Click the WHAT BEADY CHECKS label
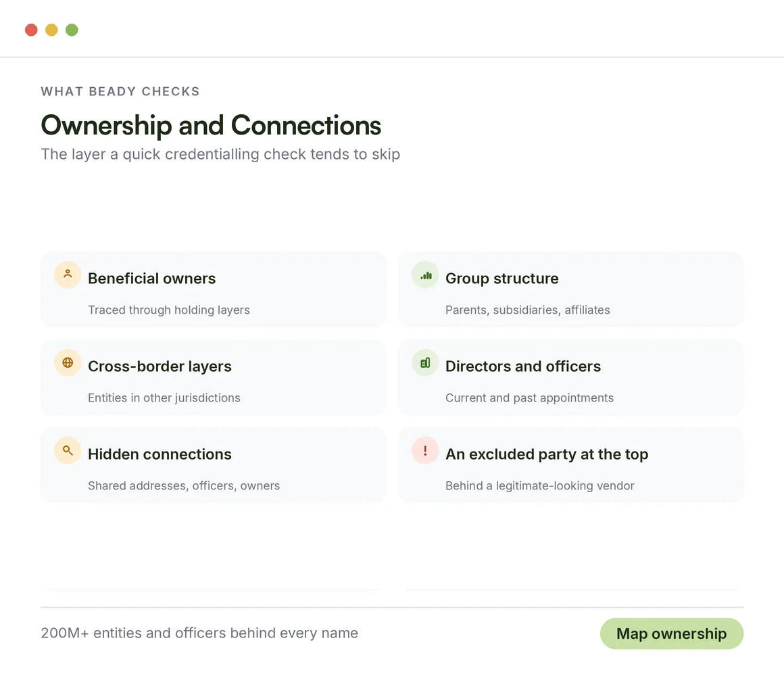The height and width of the screenshot is (676, 784). click(120, 91)
